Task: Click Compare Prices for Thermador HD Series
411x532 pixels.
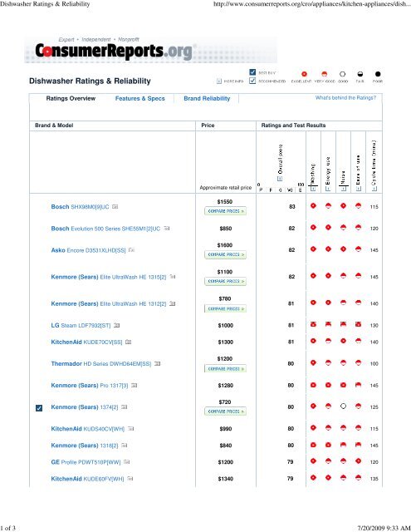Action: coord(225,368)
